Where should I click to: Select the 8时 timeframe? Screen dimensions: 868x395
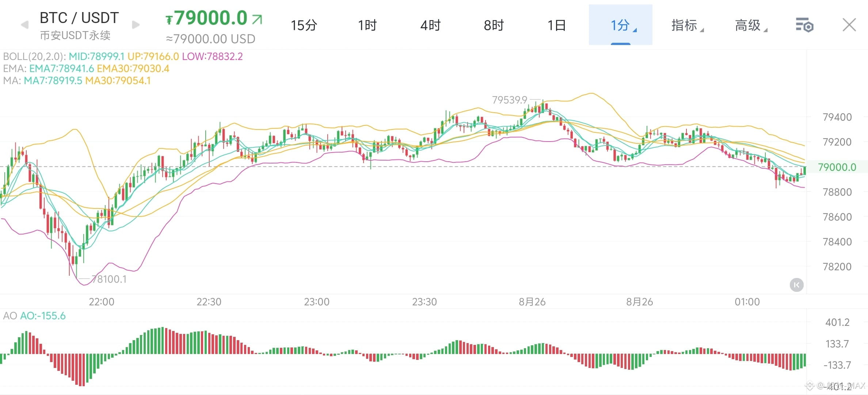pos(494,25)
